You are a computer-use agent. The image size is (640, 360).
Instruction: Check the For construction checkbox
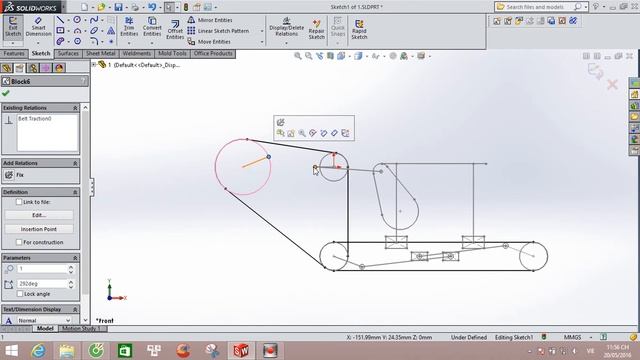click(x=19, y=242)
